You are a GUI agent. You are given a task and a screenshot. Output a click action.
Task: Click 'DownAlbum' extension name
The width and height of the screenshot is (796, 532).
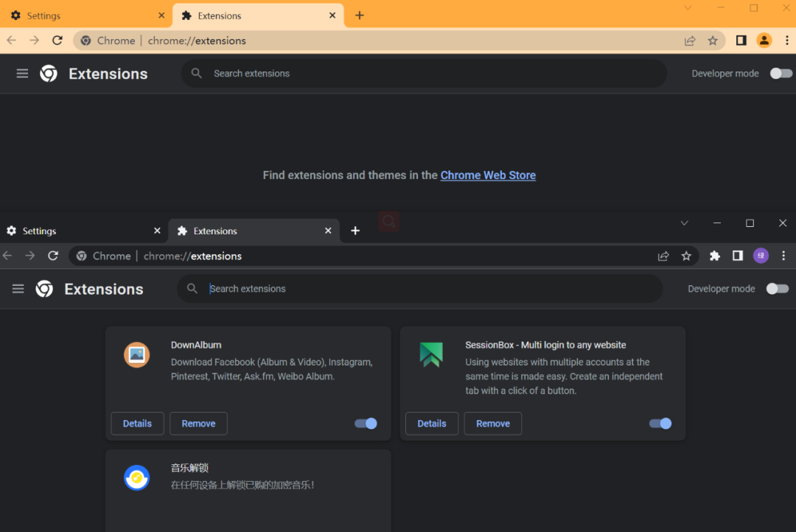pyautogui.click(x=196, y=345)
